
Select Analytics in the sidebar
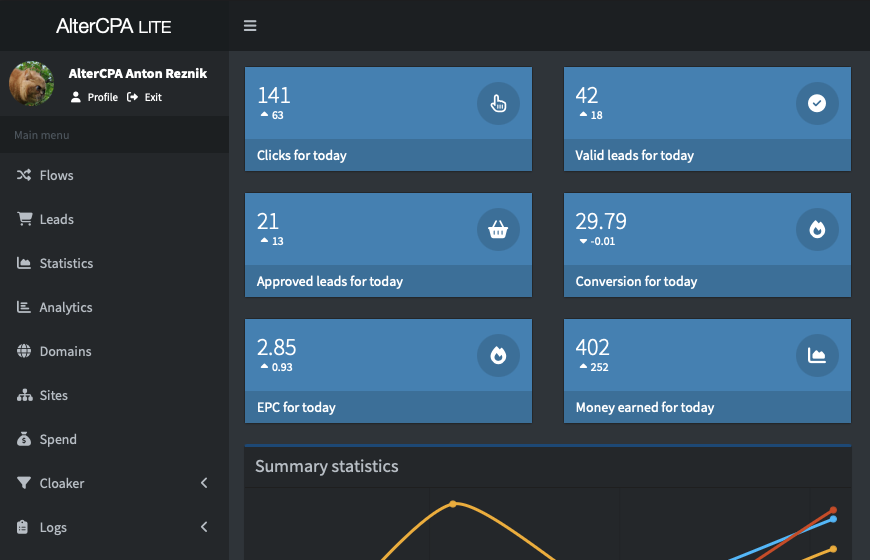point(65,307)
